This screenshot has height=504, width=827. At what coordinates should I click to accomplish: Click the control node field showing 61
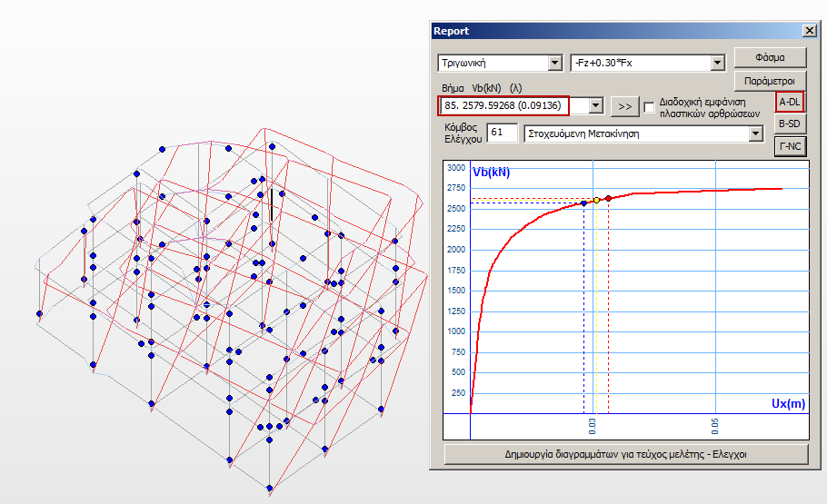(502, 133)
